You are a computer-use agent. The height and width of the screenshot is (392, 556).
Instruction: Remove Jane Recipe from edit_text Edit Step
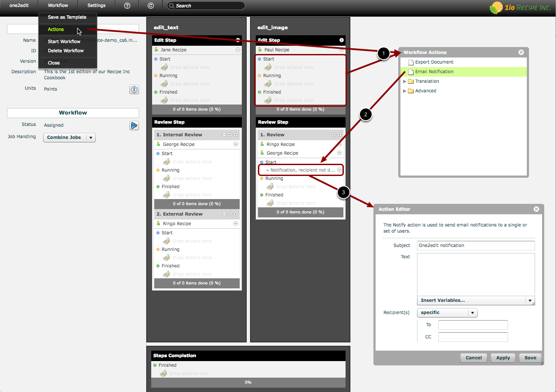tap(237, 50)
